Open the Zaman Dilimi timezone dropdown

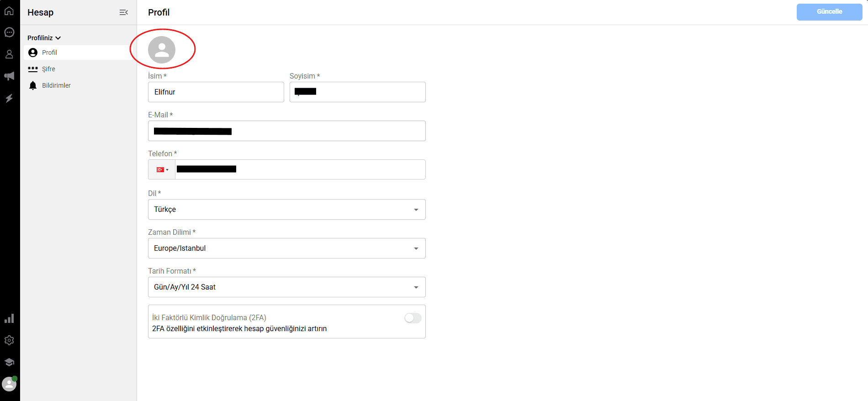click(x=287, y=248)
